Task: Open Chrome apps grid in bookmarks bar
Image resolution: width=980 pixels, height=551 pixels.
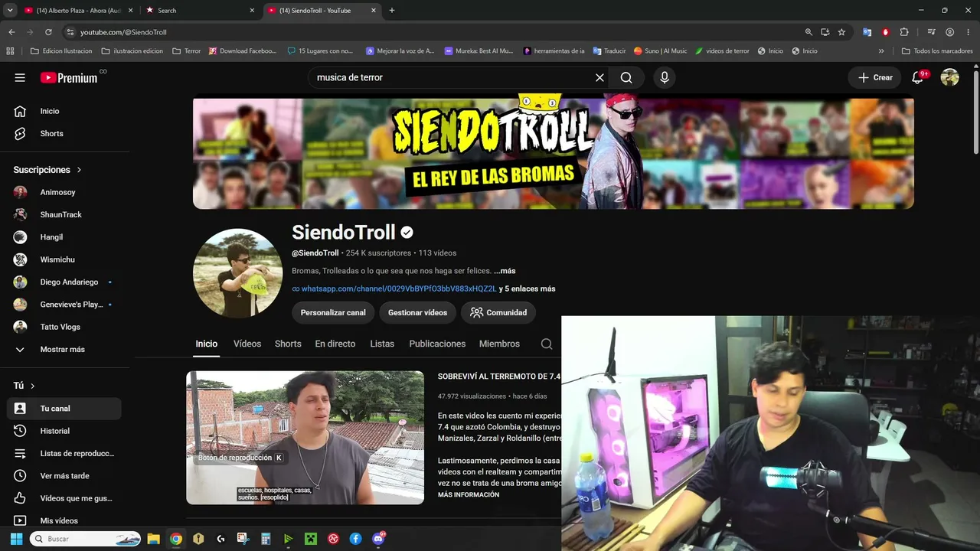Action: (x=10, y=51)
